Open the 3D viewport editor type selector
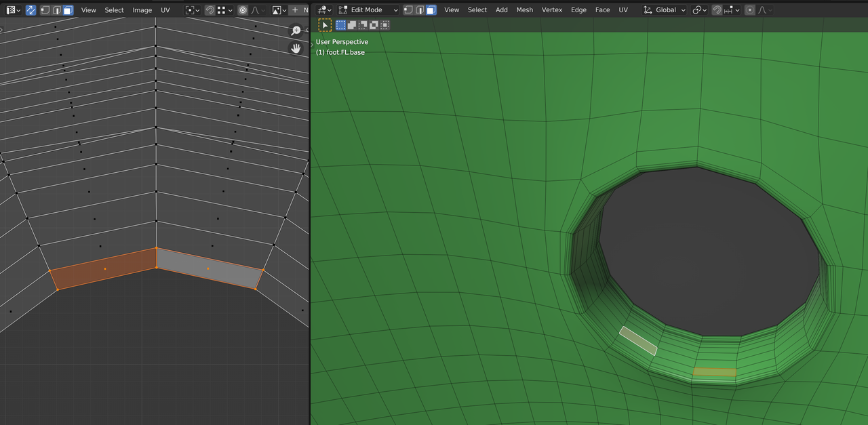868x425 pixels. [x=324, y=10]
